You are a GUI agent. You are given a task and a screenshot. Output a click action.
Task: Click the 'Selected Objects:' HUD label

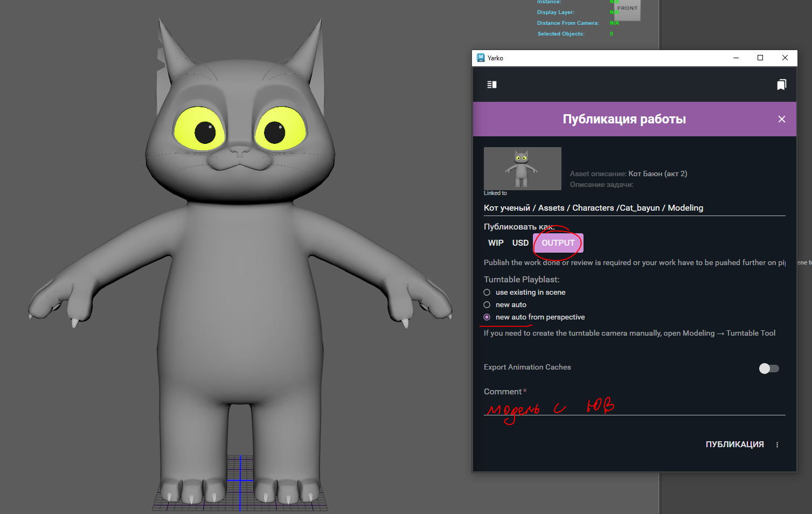(561, 34)
